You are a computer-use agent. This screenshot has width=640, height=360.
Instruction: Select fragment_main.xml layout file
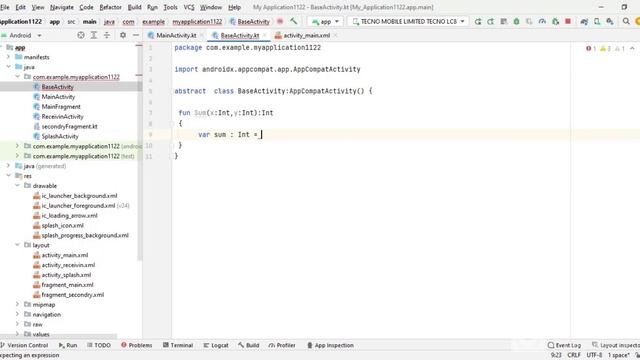pos(67,285)
